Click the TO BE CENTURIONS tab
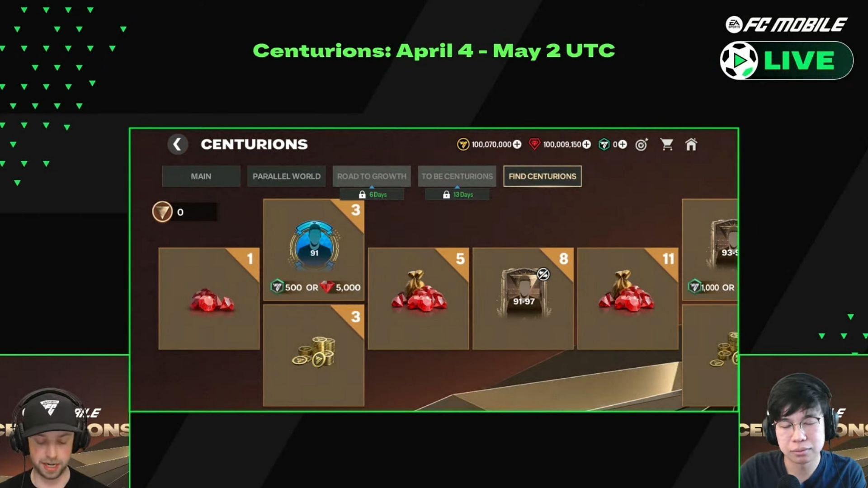 tap(457, 176)
